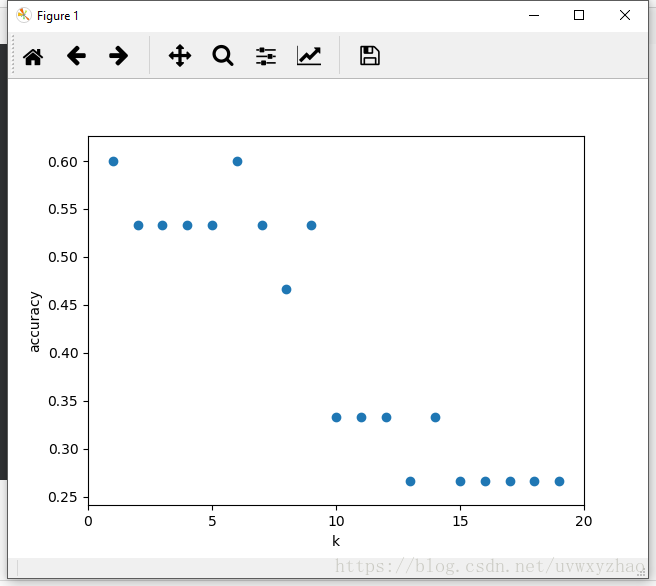Click the y-axis tick label 0.45
This screenshot has width=656, height=586.
[x=63, y=305]
